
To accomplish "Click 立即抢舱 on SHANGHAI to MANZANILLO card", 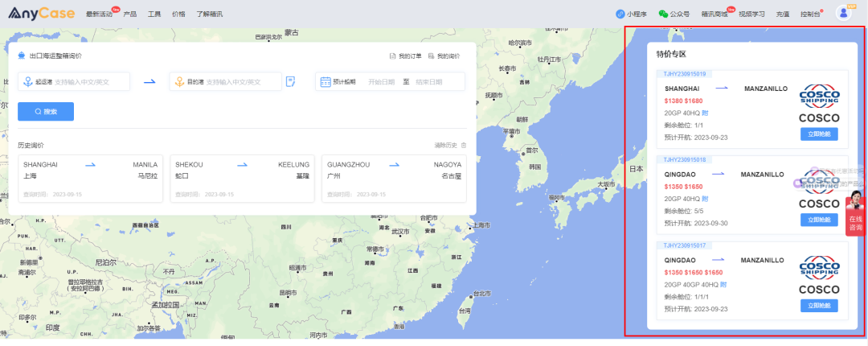I will tap(819, 134).
